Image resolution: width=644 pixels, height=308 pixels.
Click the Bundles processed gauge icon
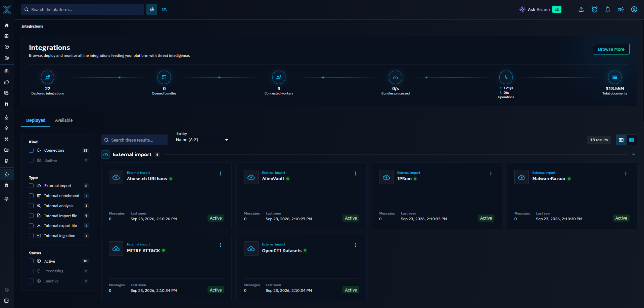point(396,77)
